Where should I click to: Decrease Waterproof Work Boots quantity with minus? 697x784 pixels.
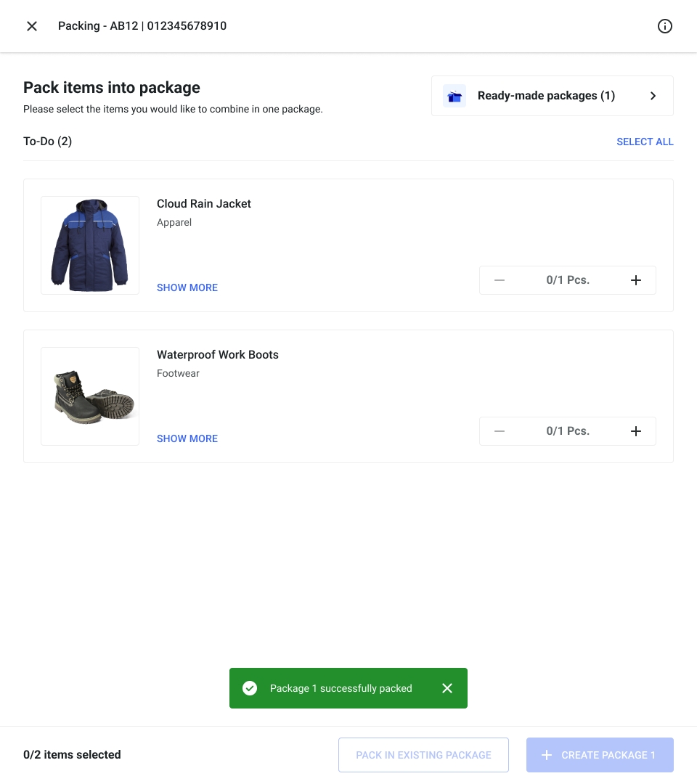pyautogui.click(x=500, y=431)
